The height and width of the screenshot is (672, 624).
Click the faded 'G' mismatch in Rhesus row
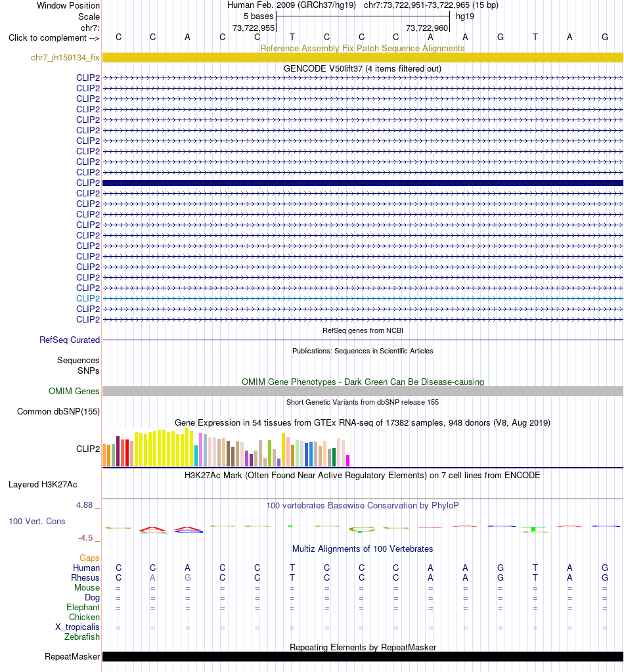click(x=187, y=577)
